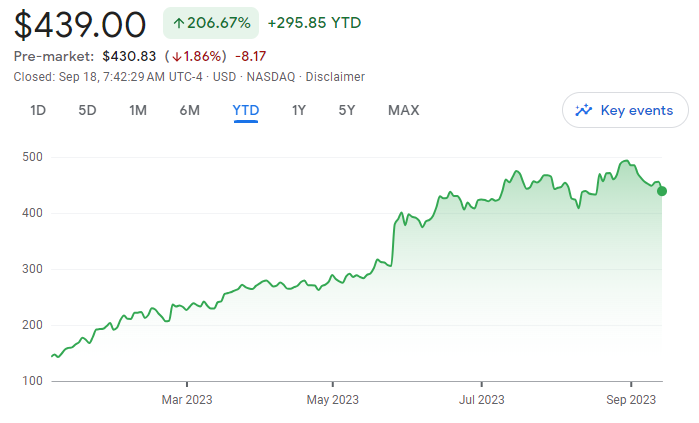Image resolution: width=699 pixels, height=423 pixels.
Task: Click the May 2023 axis label
Action: 332,400
